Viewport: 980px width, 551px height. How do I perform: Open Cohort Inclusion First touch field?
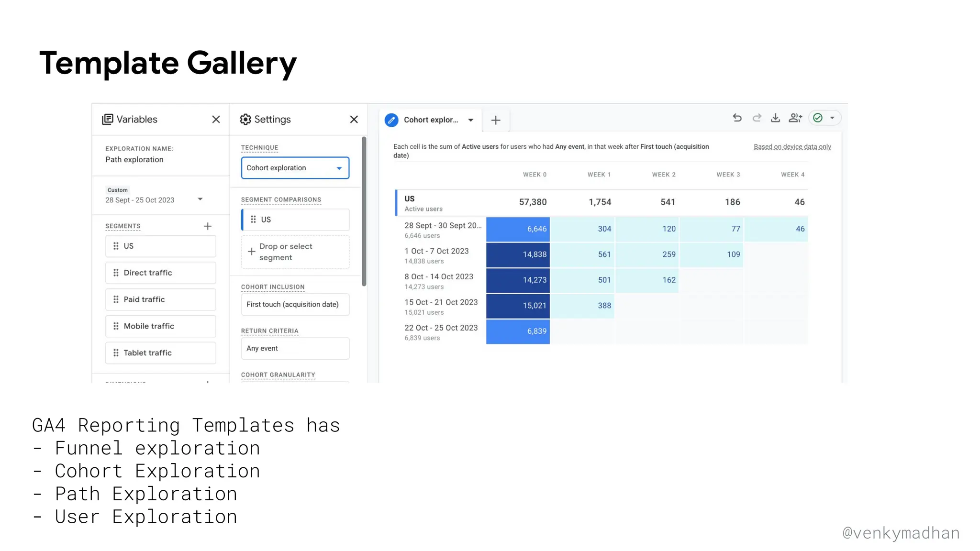click(295, 305)
